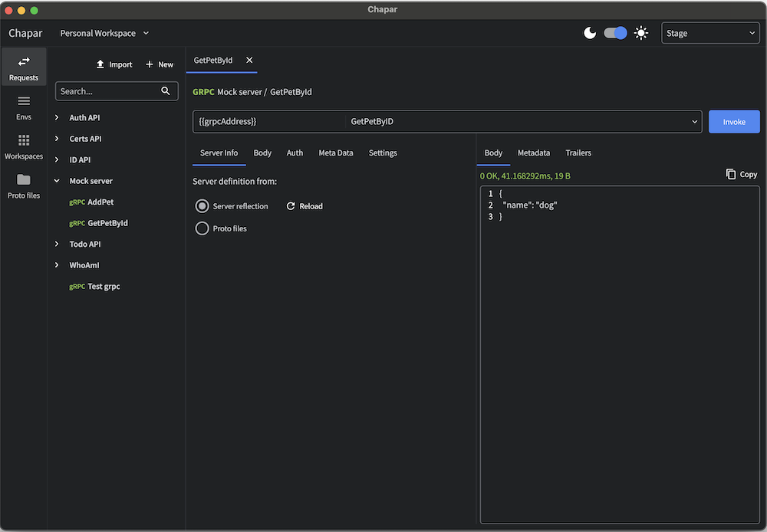Image resolution: width=767 pixels, height=532 pixels.
Task: Click the response line '"name": "dog"'
Action: tap(530, 205)
